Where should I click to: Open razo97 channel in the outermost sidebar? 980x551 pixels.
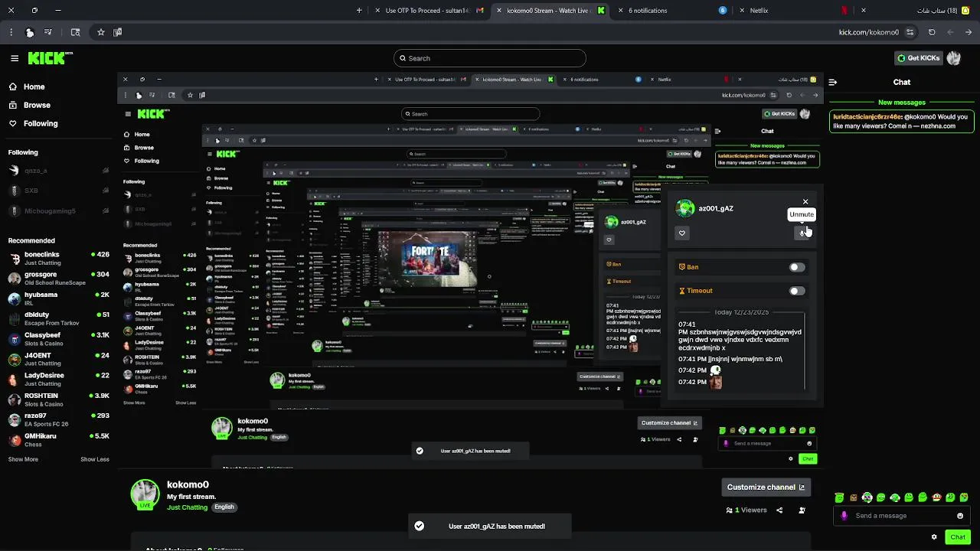coord(59,420)
